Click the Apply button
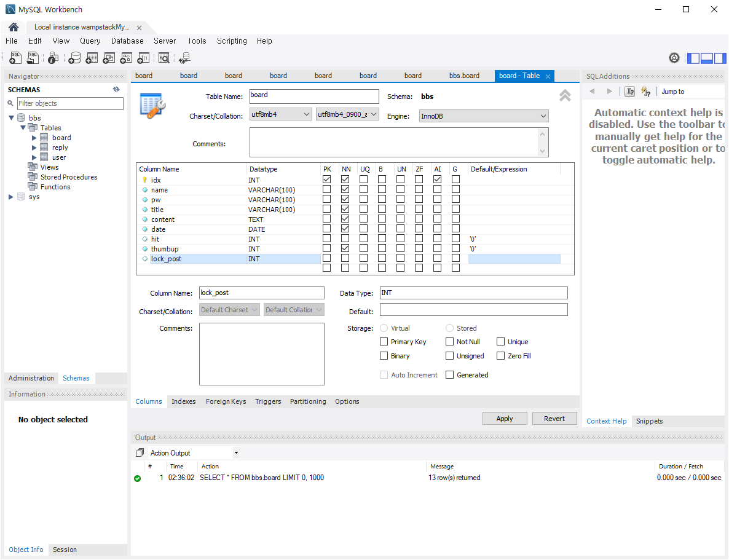This screenshot has width=729, height=560. pos(505,419)
